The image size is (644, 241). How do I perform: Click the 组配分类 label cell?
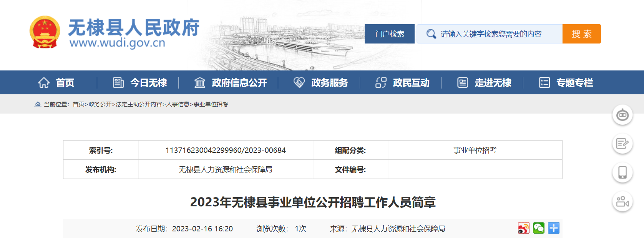click(350, 150)
